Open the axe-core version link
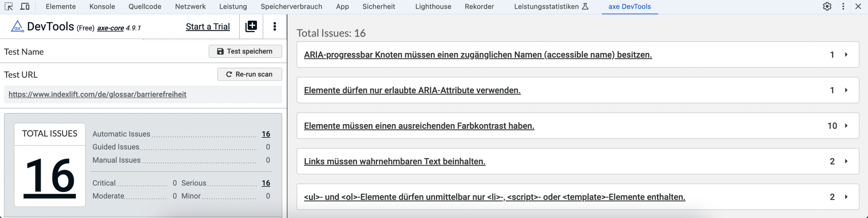The width and height of the screenshot is (868, 218). (111, 28)
